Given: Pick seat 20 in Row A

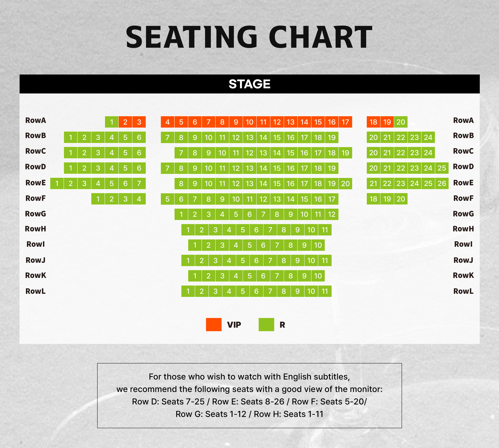Looking at the screenshot, I should coord(401,122).
